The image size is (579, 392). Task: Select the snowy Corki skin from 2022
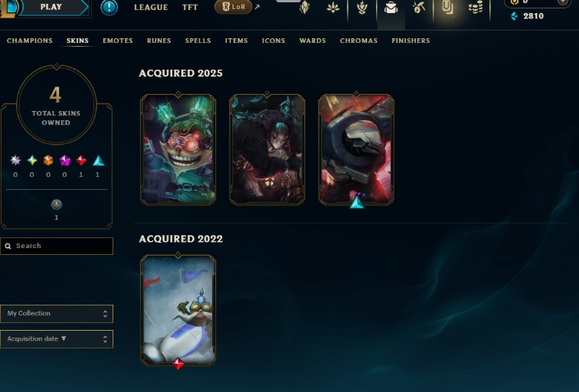pos(178,310)
